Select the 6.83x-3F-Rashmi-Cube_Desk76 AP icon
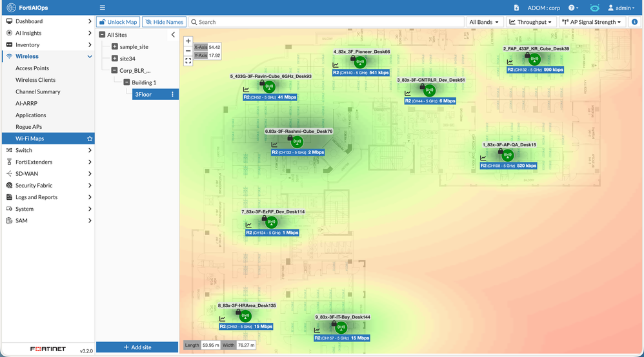The width and height of the screenshot is (644, 357). tap(297, 142)
